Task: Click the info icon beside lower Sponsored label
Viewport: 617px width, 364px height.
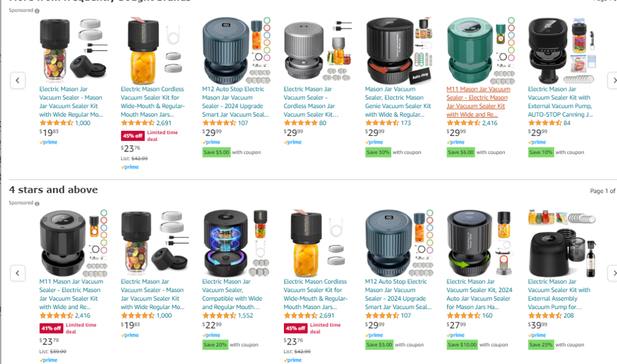Action: pos(37,203)
